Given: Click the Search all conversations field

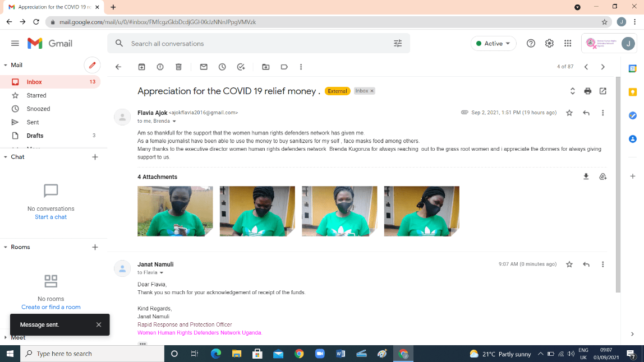Looking at the screenshot, I should point(259,44).
